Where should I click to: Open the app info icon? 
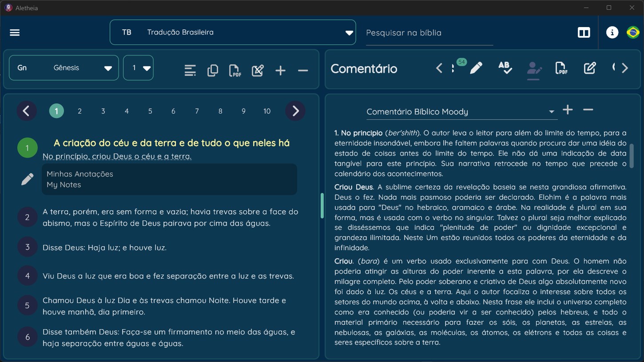[x=612, y=32]
